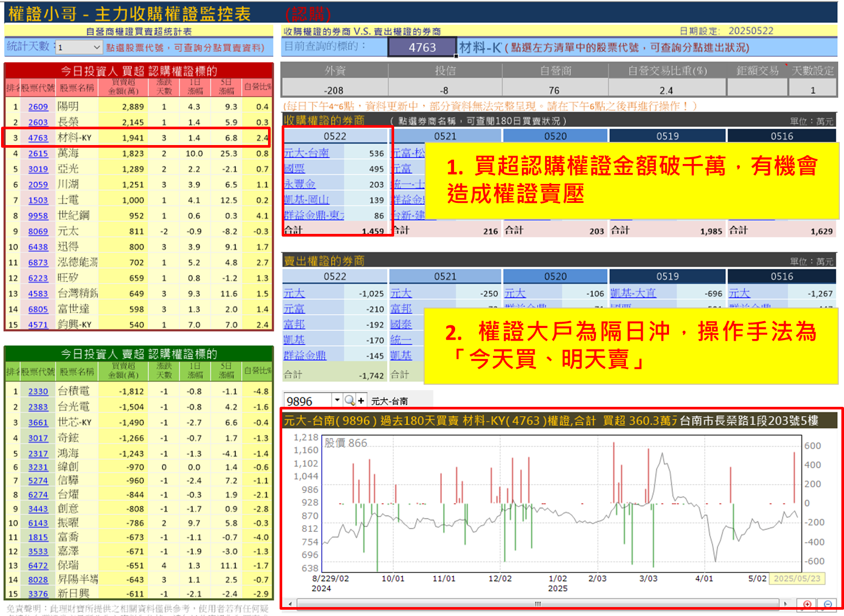The height and width of the screenshot is (616, 844).
Task: Open stock code 1815 富喬 link
Action: pos(38,538)
